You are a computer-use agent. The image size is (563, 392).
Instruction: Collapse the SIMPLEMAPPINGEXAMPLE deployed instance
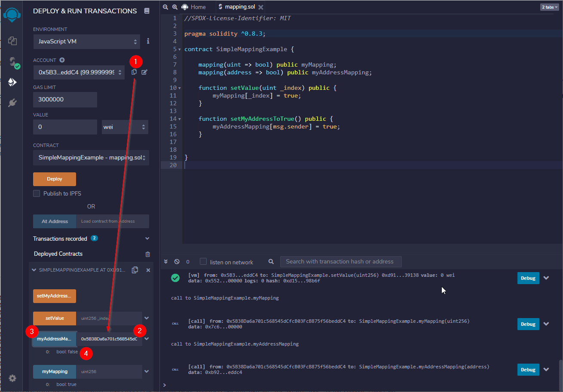[34, 270]
